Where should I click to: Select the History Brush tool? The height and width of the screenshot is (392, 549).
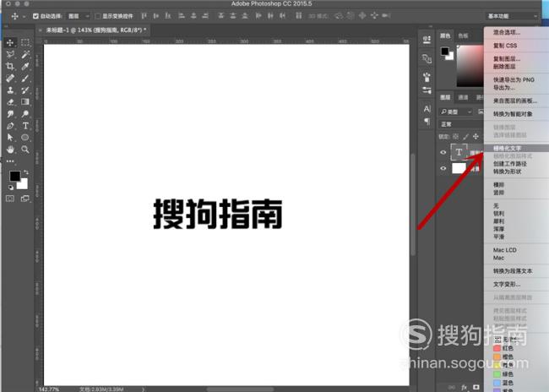25,90
